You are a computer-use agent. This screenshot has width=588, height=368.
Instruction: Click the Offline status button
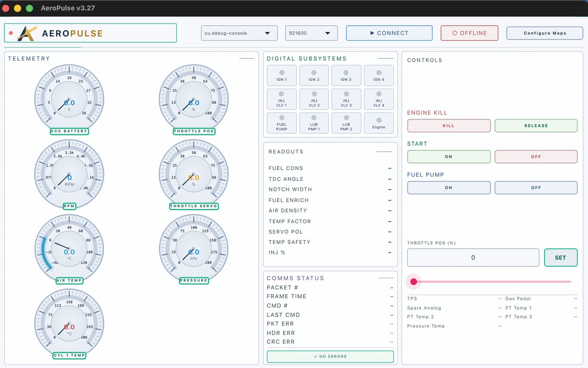(x=469, y=33)
